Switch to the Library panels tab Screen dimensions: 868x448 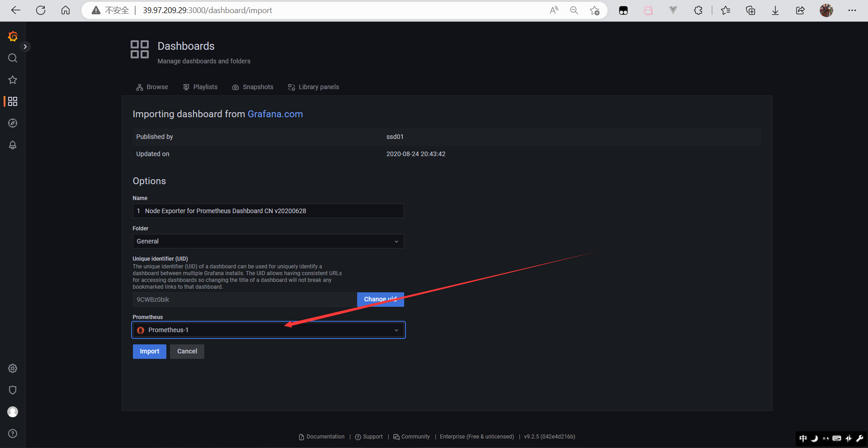(x=314, y=87)
